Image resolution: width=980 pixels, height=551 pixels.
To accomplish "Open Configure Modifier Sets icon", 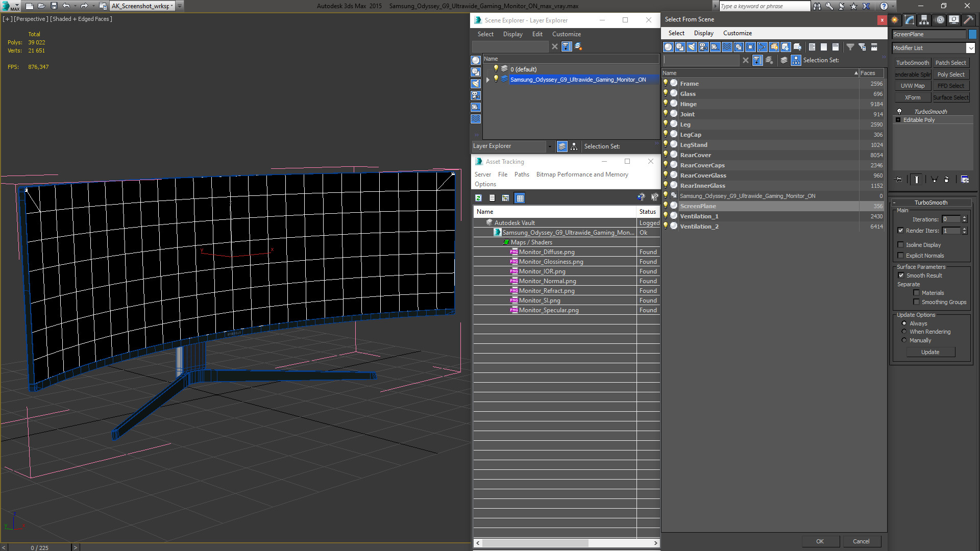I will (965, 180).
